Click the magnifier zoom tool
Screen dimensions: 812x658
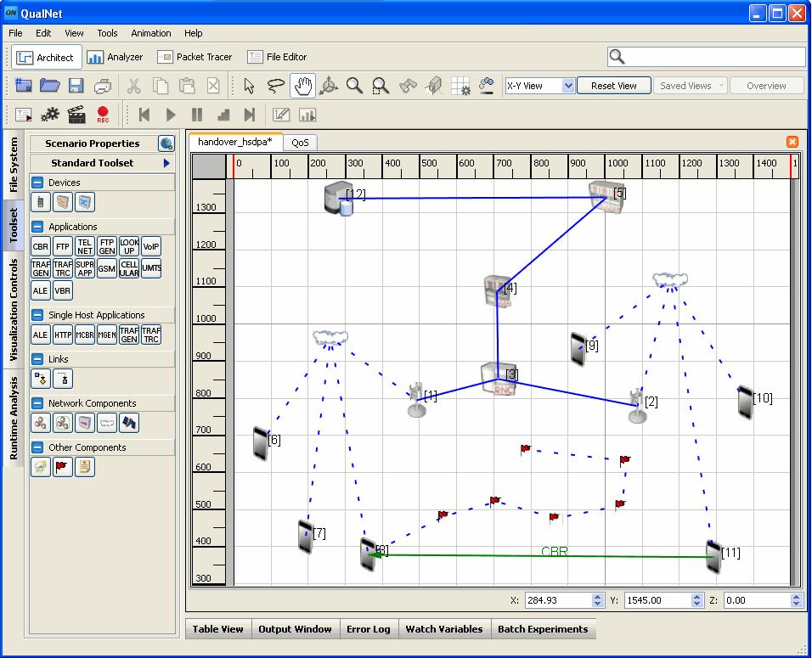coord(355,86)
